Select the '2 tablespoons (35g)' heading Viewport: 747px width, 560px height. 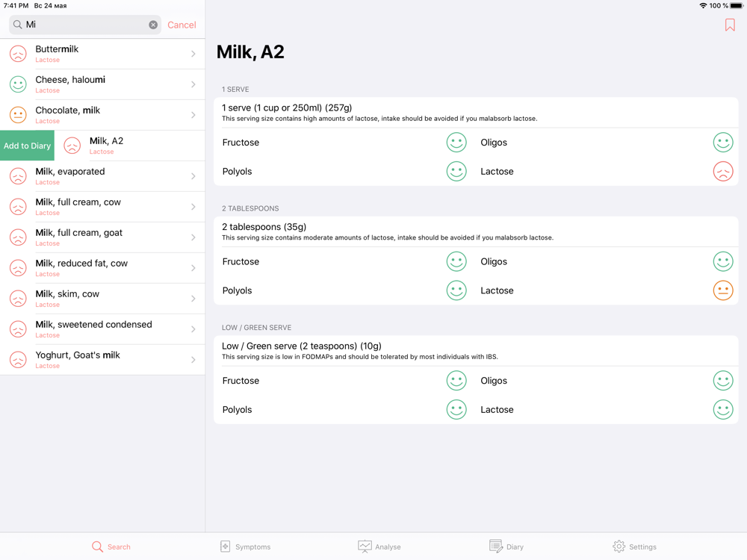tap(264, 227)
